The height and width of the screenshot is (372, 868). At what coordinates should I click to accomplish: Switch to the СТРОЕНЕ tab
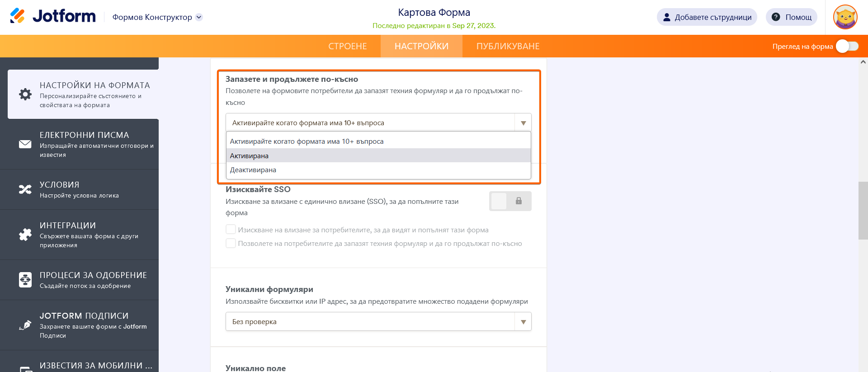(348, 46)
